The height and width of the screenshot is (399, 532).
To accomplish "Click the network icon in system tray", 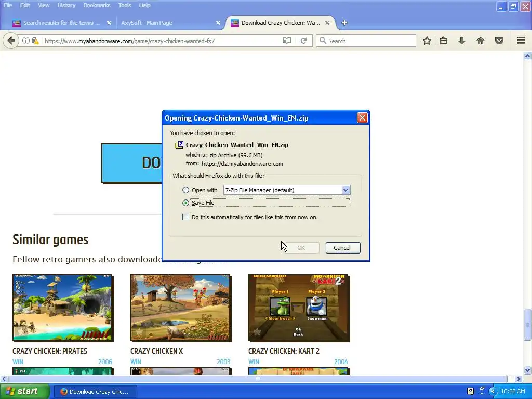I will [482, 389].
